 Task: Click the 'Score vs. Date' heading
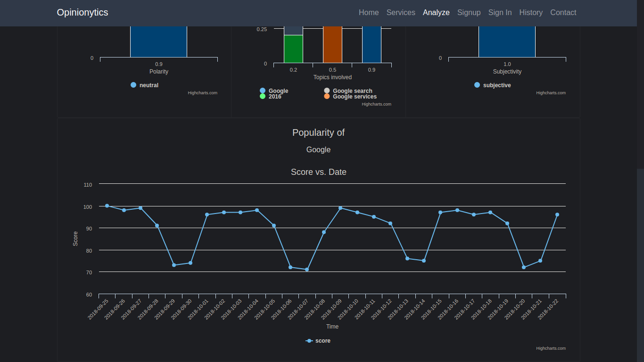tap(319, 172)
